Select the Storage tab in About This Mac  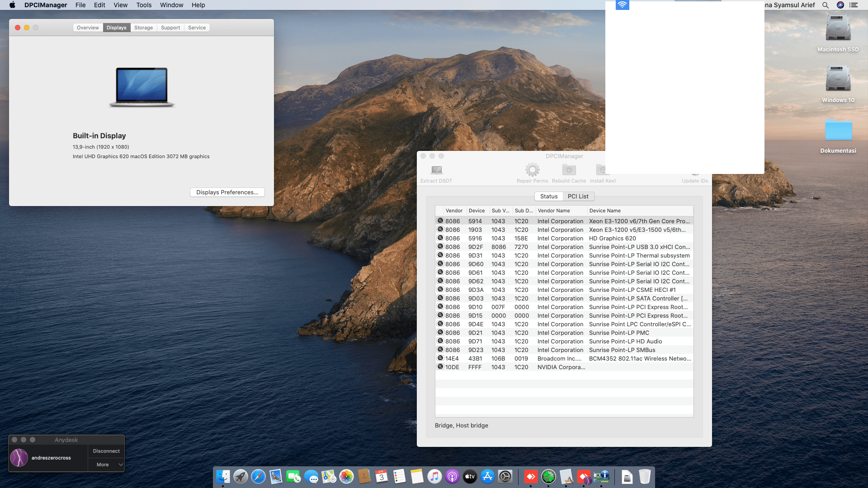pos(143,28)
